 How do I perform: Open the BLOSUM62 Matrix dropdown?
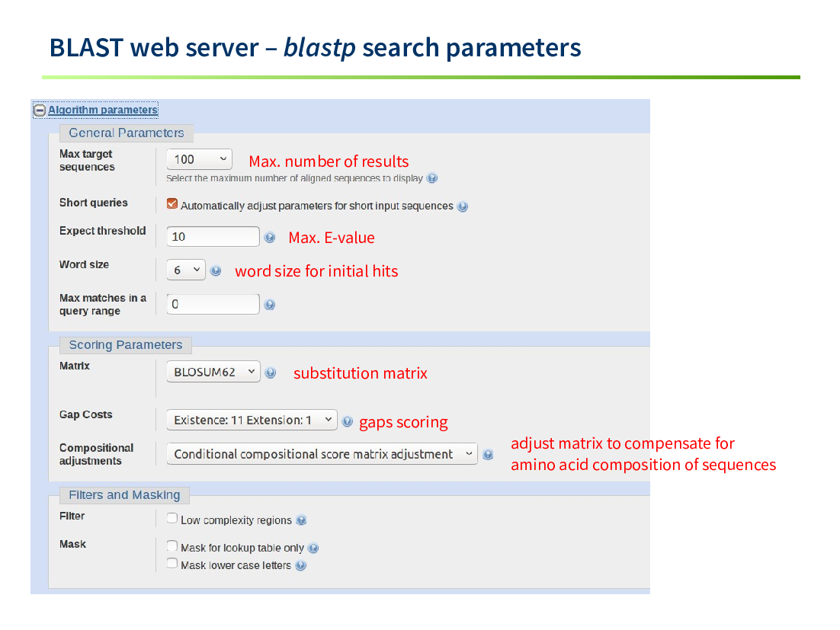(213, 372)
